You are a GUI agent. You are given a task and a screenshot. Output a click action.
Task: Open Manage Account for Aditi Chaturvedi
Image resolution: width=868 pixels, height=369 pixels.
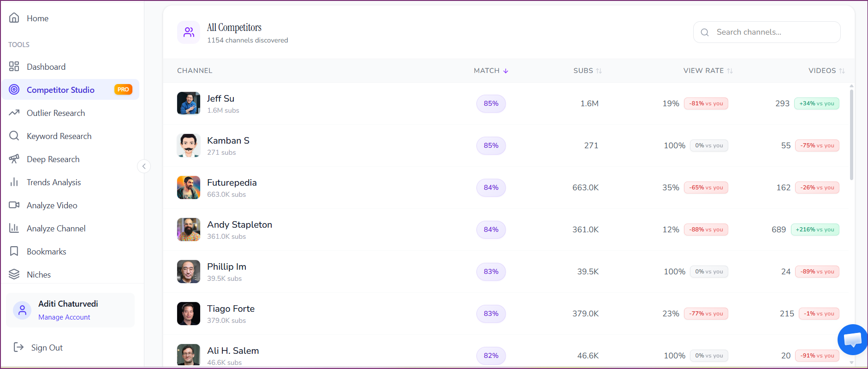[x=64, y=317]
